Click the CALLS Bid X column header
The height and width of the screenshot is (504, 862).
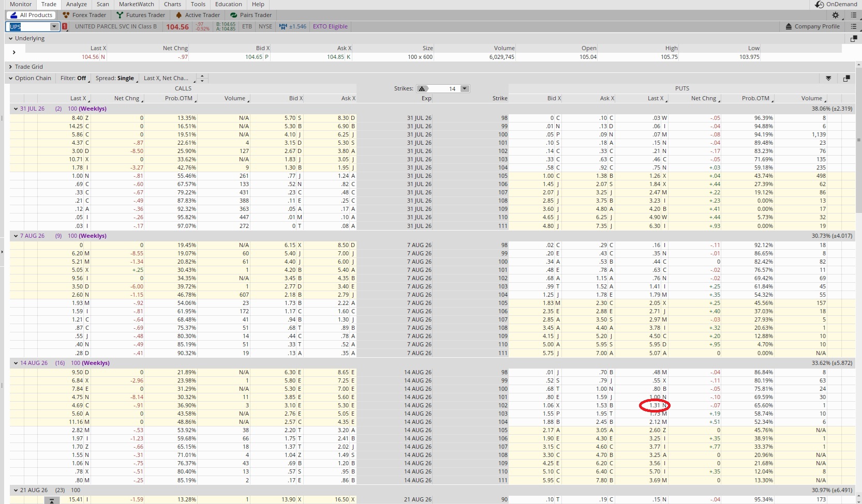pyautogui.click(x=296, y=98)
